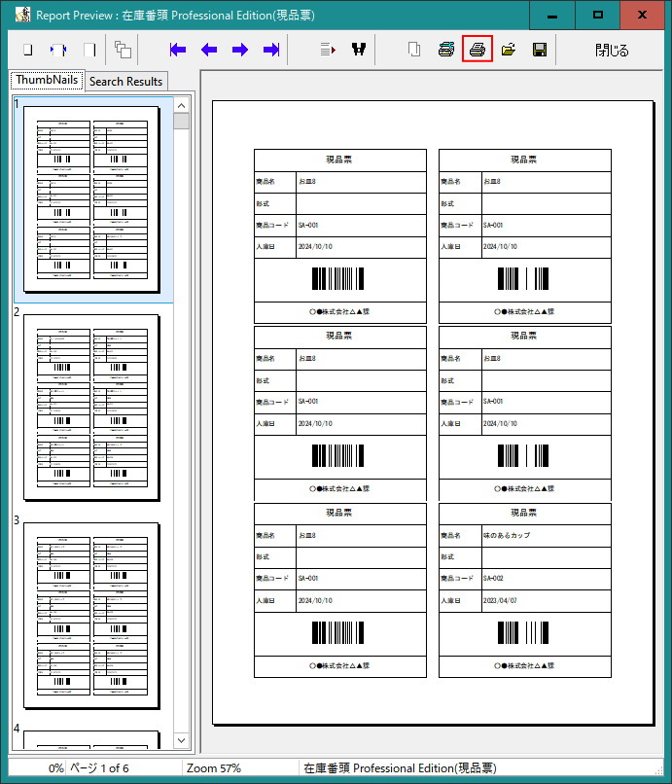Screen dimensions: 672x784
Task: Click the go-to-page icon in toolbar
Action: [x=328, y=50]
